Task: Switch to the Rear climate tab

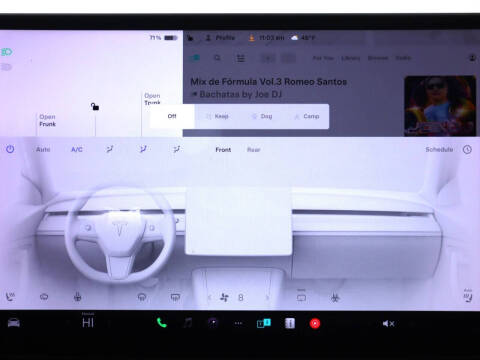Action: 254,150
